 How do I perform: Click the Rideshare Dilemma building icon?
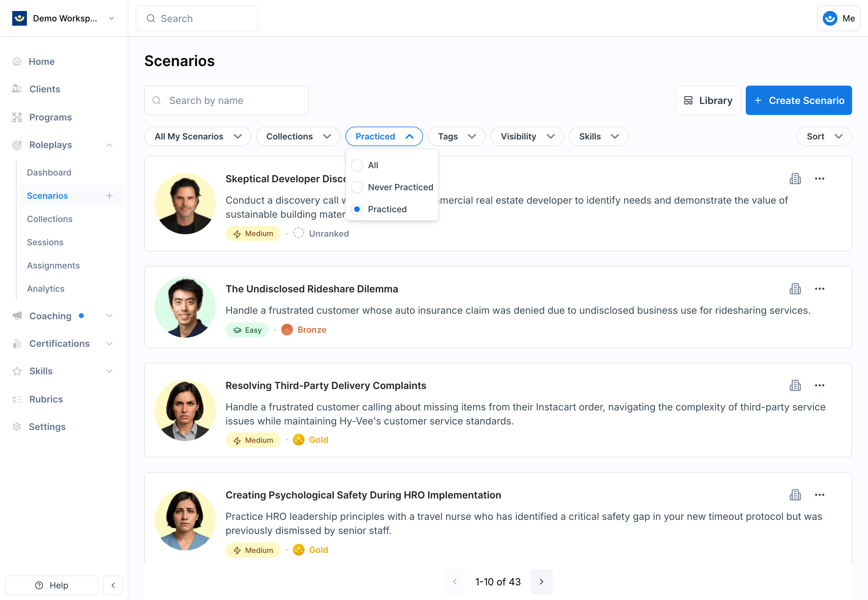795,289
